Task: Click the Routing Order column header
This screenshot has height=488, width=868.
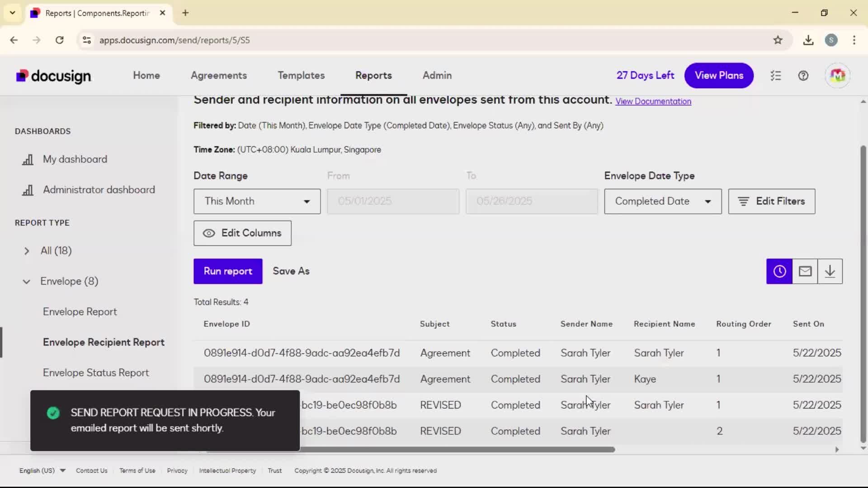Action: pyautogui.click(x=744, y=324)
